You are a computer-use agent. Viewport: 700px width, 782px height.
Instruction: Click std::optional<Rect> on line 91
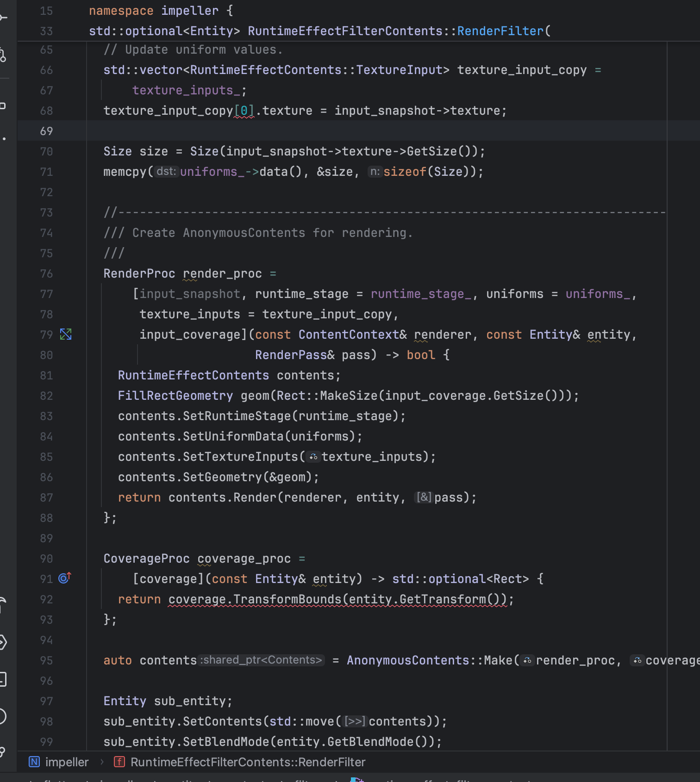460,579
